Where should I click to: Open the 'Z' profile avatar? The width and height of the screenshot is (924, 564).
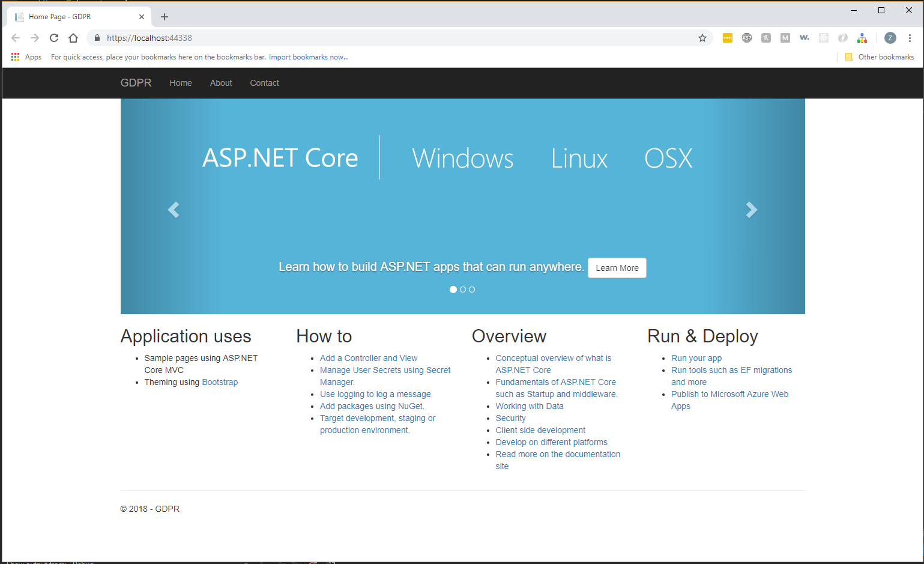coord(890,38)
